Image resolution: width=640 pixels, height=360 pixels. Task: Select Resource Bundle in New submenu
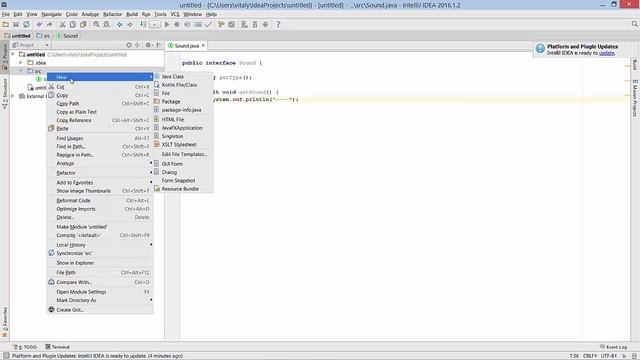click(x=183, y=189)
